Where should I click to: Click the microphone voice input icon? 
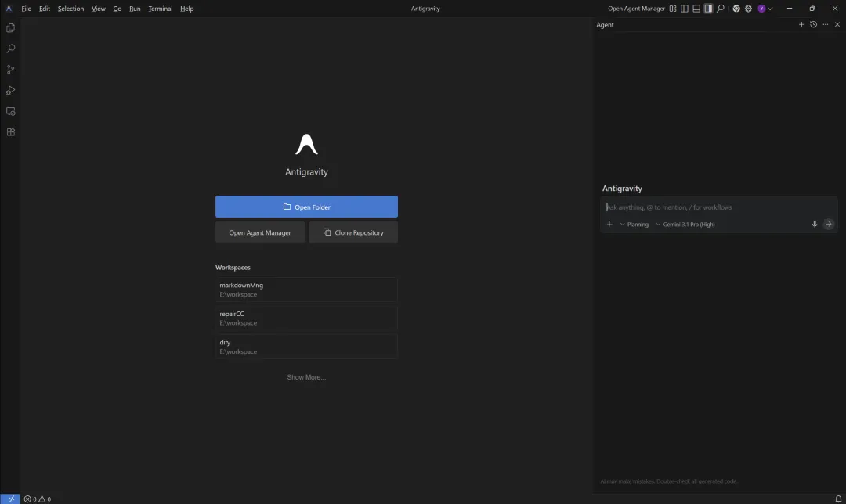(x=814, y=225)
